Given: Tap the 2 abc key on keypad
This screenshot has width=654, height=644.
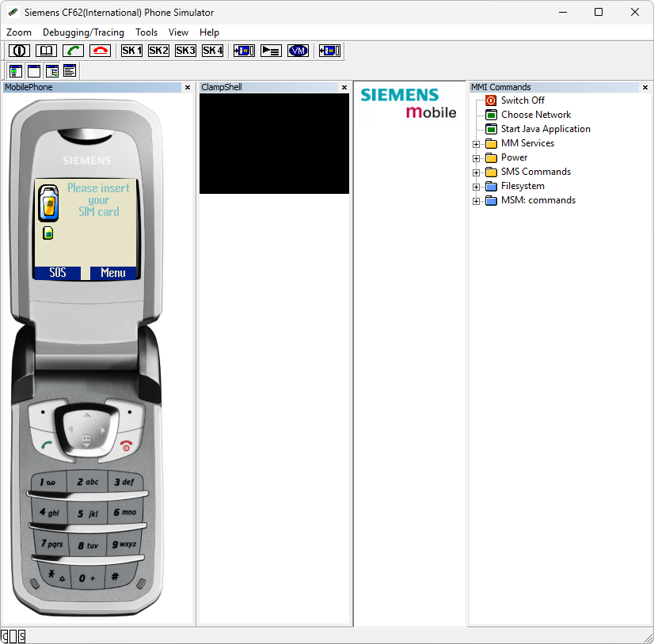Looking at the screenshot, I should tap(88, 482).
